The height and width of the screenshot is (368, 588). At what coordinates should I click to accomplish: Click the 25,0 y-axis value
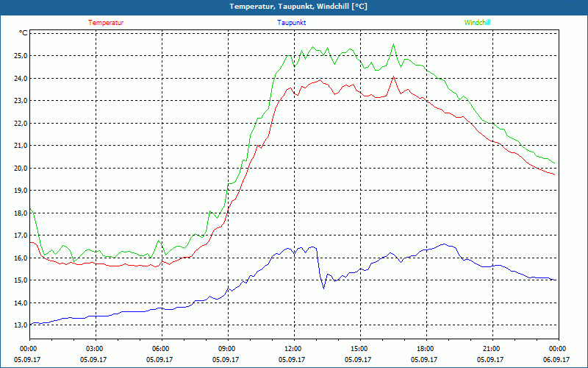[x=21, y=56]
